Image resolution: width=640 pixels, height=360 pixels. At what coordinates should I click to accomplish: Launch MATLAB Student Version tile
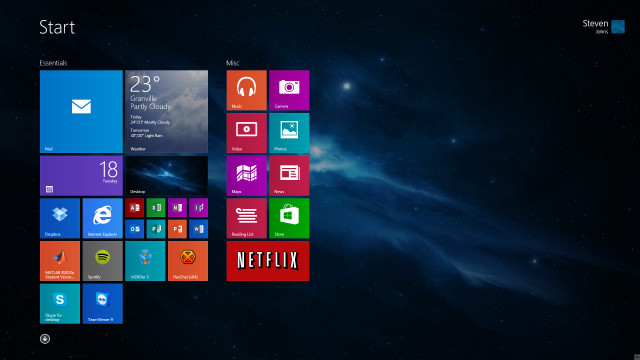pos(60,261)
